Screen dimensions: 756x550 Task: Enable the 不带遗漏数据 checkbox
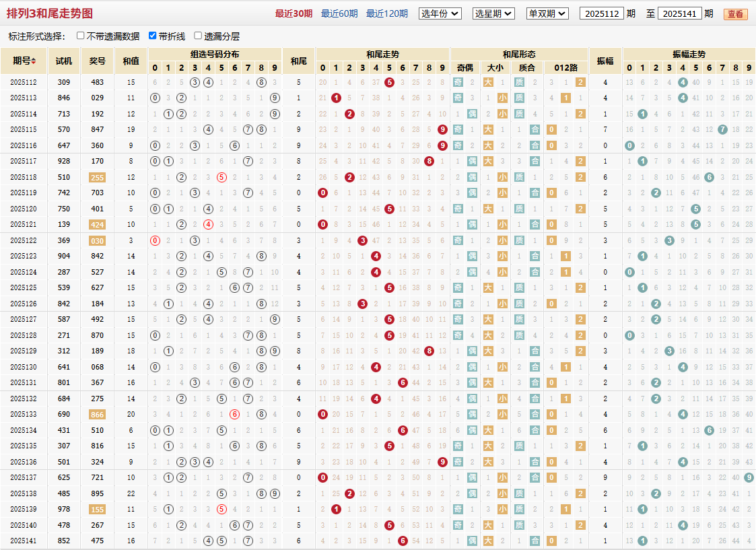pyautogui.click(x=81, y=36)
